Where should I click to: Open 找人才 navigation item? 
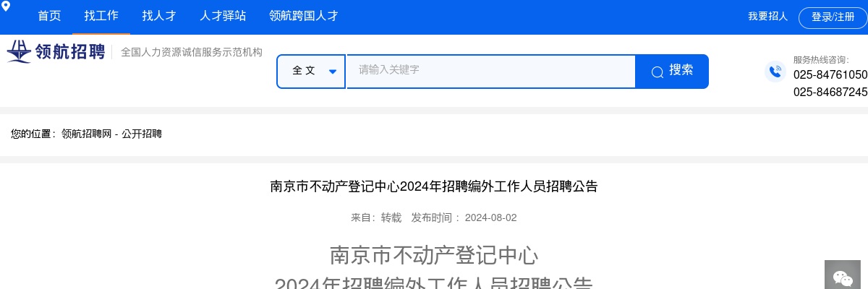click(159, 16)
